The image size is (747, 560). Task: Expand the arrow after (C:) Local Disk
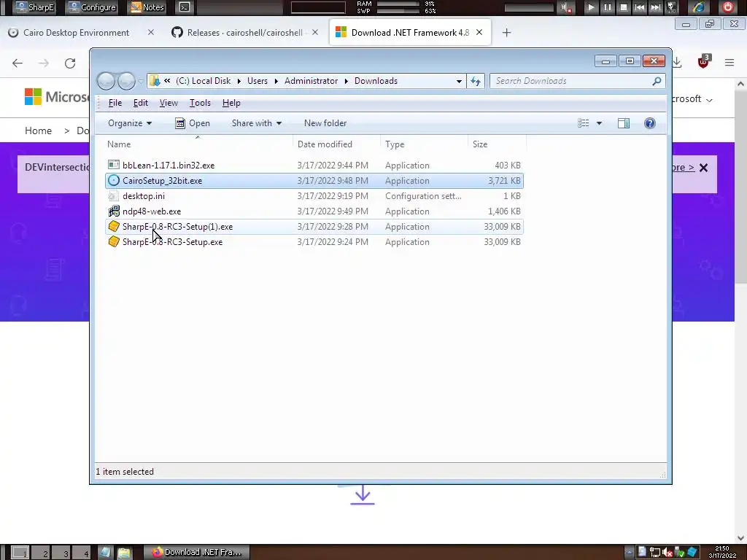point(239,81)
